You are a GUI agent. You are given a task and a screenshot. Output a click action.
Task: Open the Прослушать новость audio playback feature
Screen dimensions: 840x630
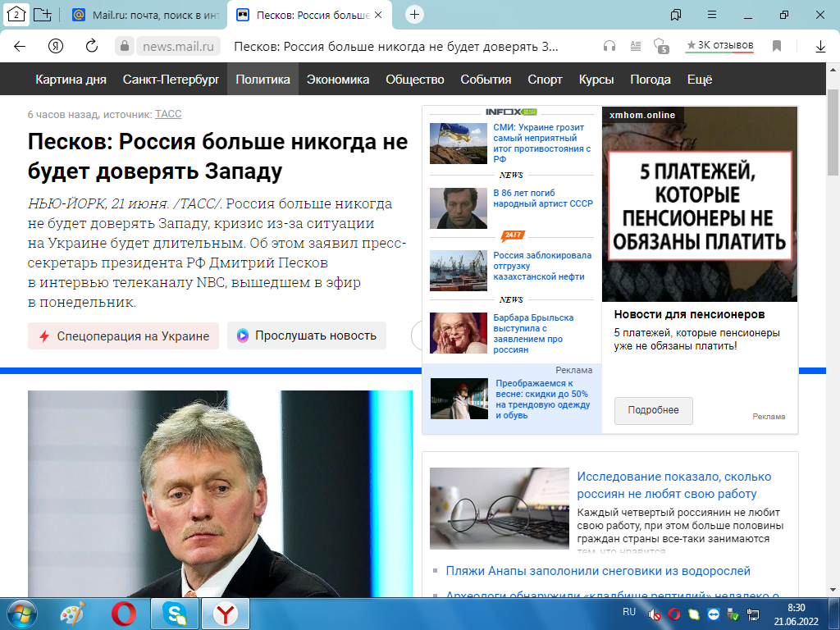[x=306, y=336]
